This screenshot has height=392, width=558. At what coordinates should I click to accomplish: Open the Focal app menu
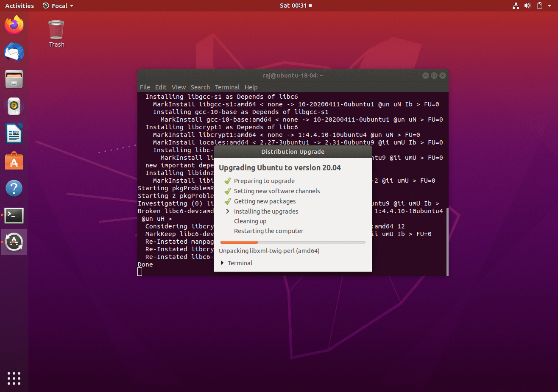tap(59, 6)
